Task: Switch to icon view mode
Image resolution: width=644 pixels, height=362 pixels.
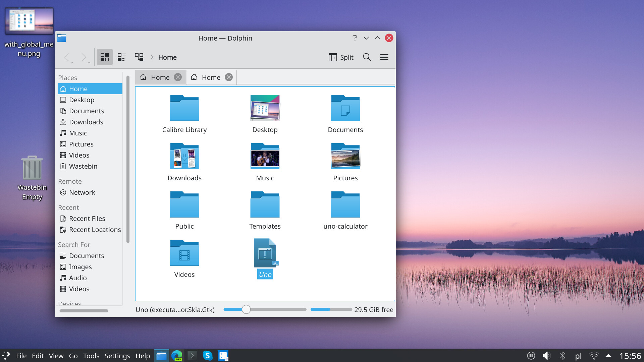Action: [104, 57]
